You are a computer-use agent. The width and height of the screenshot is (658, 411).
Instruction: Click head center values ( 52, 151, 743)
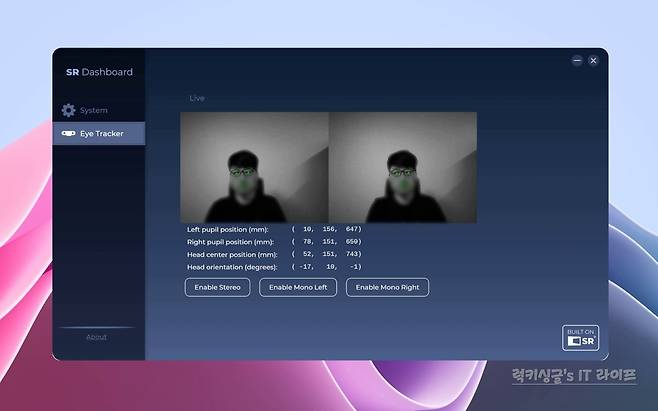coord(326,254)
